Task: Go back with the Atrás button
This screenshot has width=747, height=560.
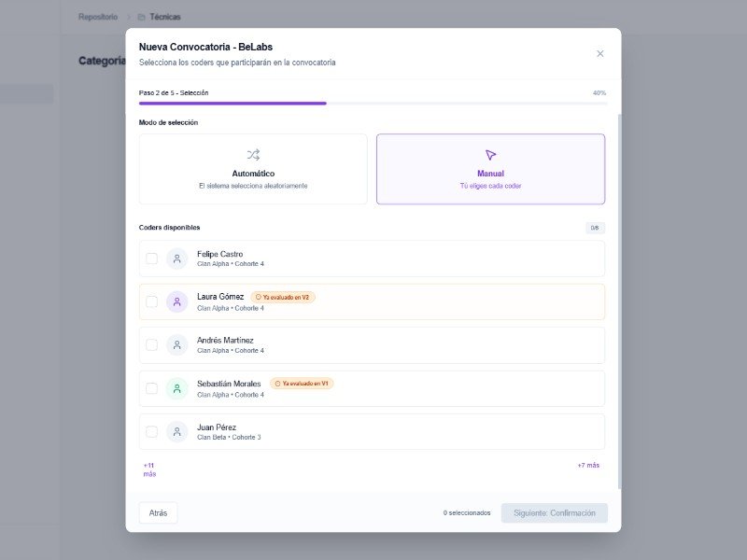Action: 158,512
